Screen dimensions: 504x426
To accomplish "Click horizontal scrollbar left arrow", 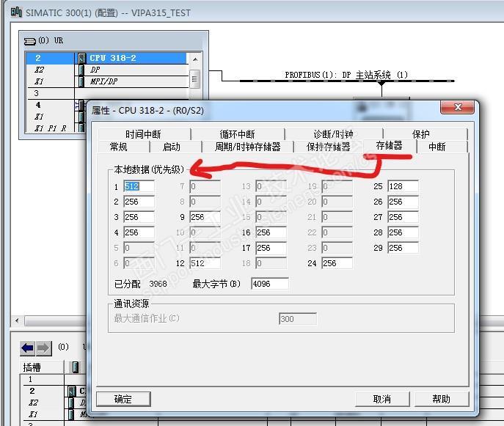I will tap(18, 320).
